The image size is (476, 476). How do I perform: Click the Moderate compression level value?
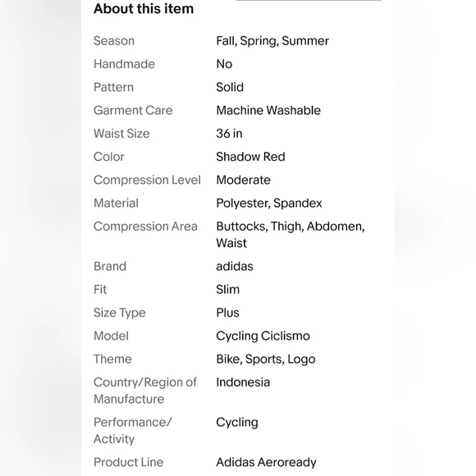243,180
